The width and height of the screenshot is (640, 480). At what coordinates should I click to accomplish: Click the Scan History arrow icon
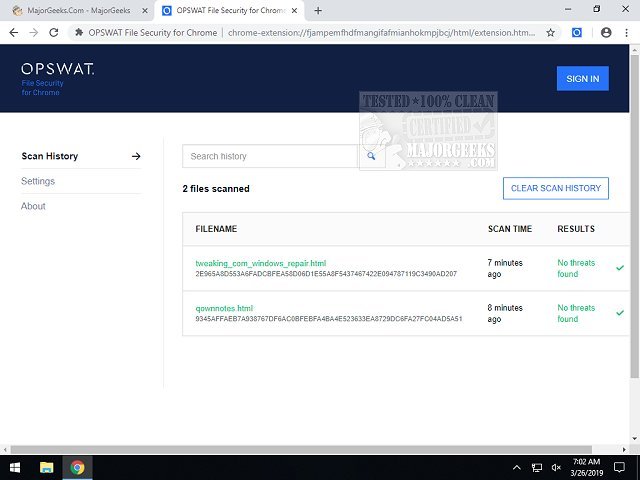tap(136, 156)
